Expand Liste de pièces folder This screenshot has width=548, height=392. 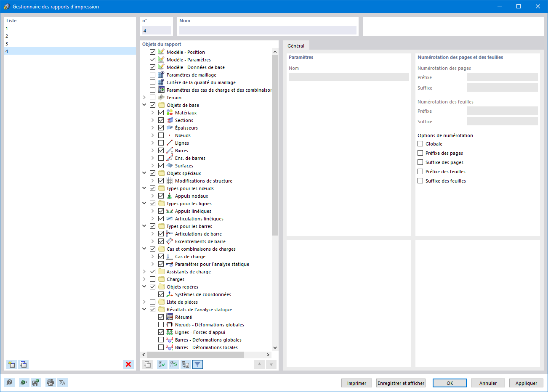144,302
